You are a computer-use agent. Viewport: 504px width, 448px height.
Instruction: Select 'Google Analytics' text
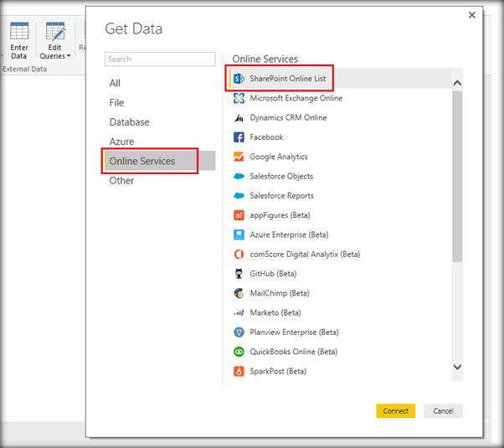[279, 157]
